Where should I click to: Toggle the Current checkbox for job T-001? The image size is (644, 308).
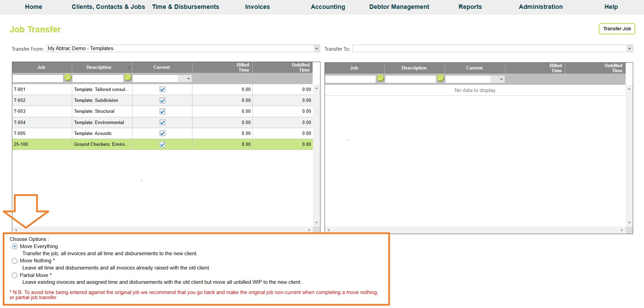(x=162, y=89)
